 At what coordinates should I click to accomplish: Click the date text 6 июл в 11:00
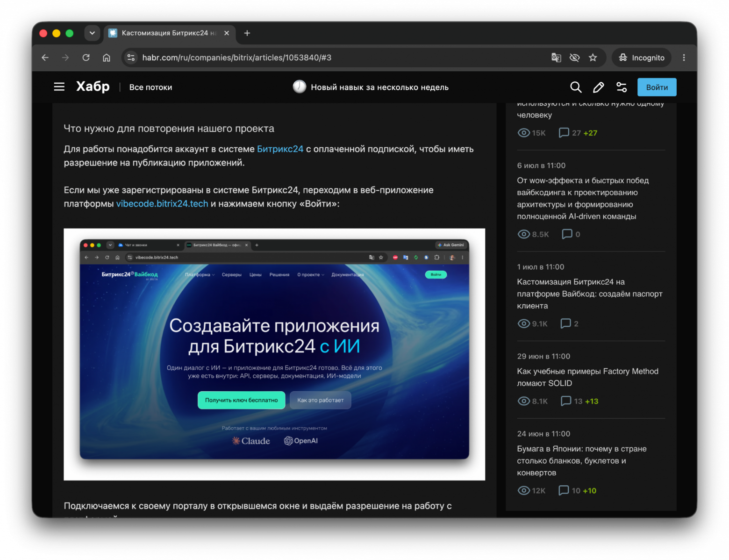click(x=541, y=165)
